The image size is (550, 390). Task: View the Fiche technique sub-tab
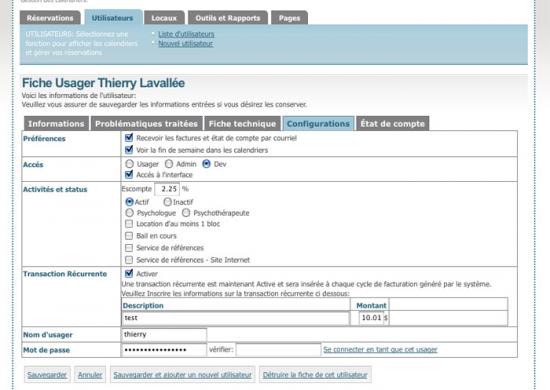(242, 123)
